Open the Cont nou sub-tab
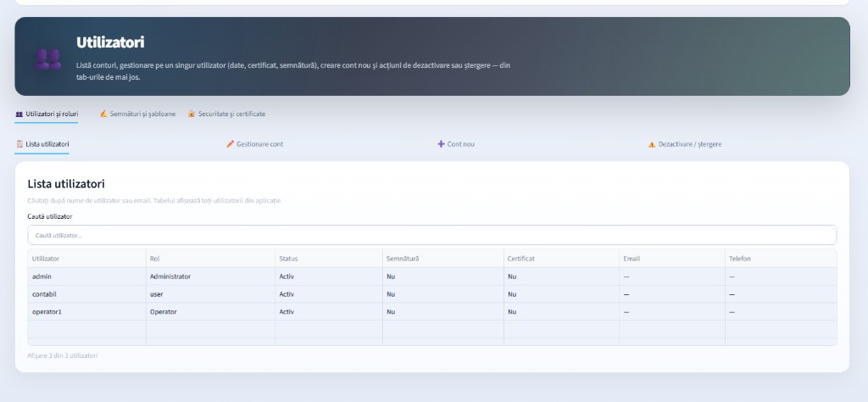This screenshot has width=868, height=402. click(x=456, y=144)
